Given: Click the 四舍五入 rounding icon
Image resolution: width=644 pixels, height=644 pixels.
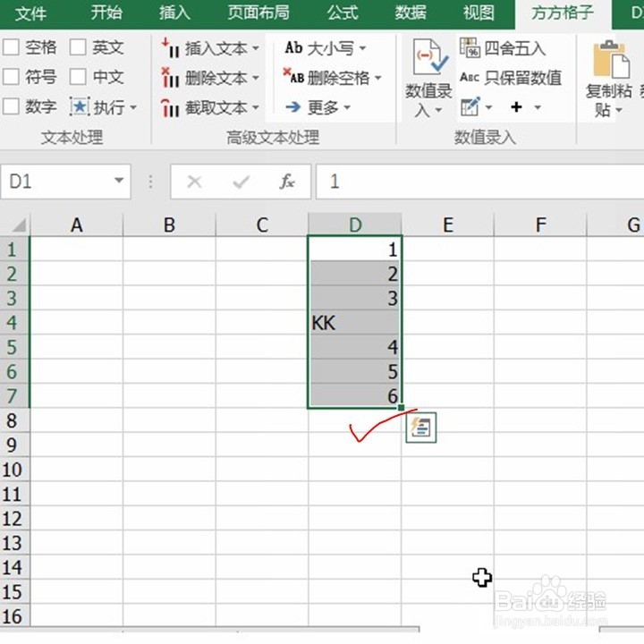Looking at the screenshot, I should pos(470,47).
